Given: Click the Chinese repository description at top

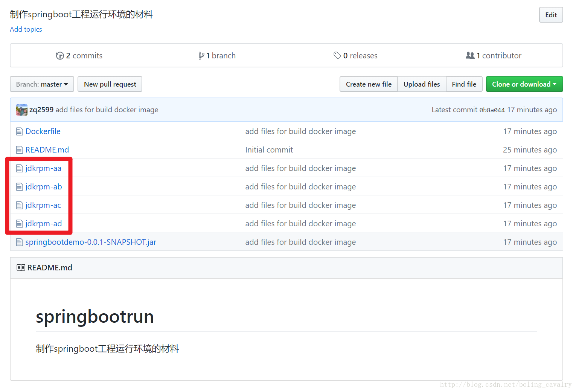Looking at the screenshot, I should (81, 14).
